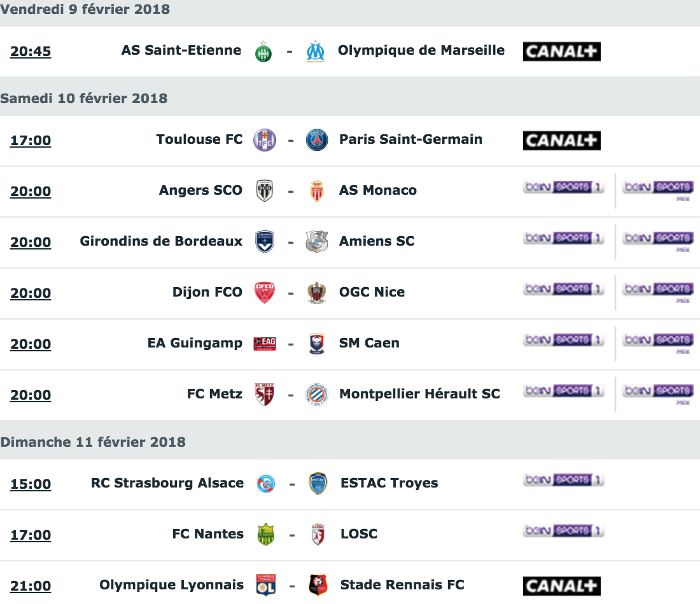Click the FC Nantes yellow crest
The height and width of the screenshot is (604, 700).
click(265, 535)
